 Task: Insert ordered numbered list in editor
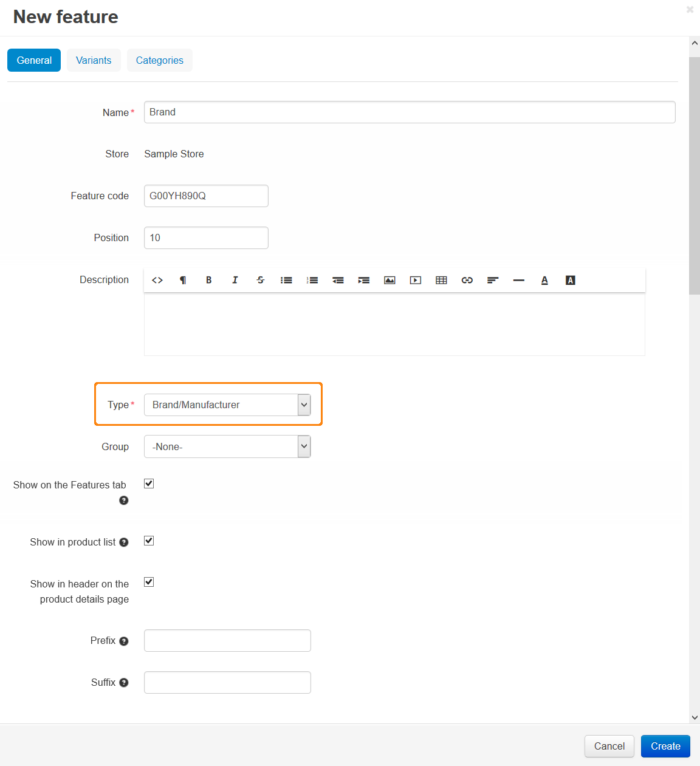click(312, 280)
